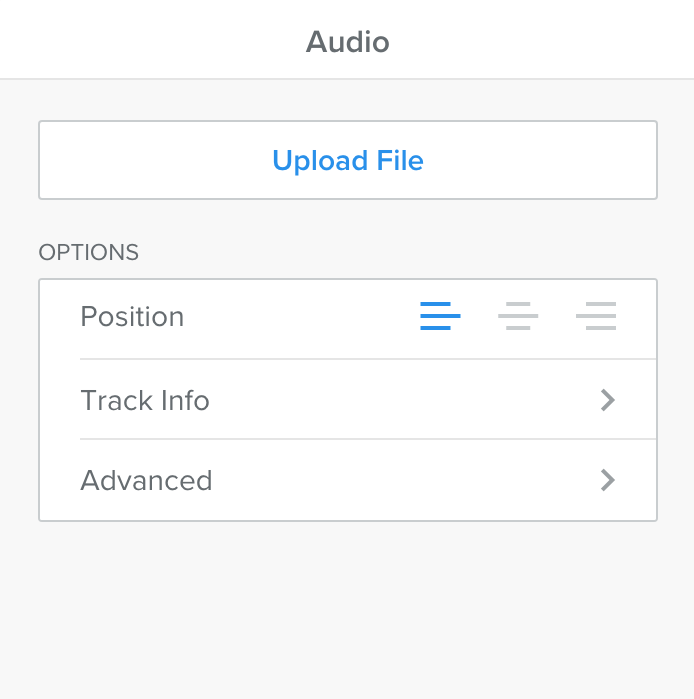Select the last gray alignment option
This screenshot has height=699, width=694.
pos(596,317)
